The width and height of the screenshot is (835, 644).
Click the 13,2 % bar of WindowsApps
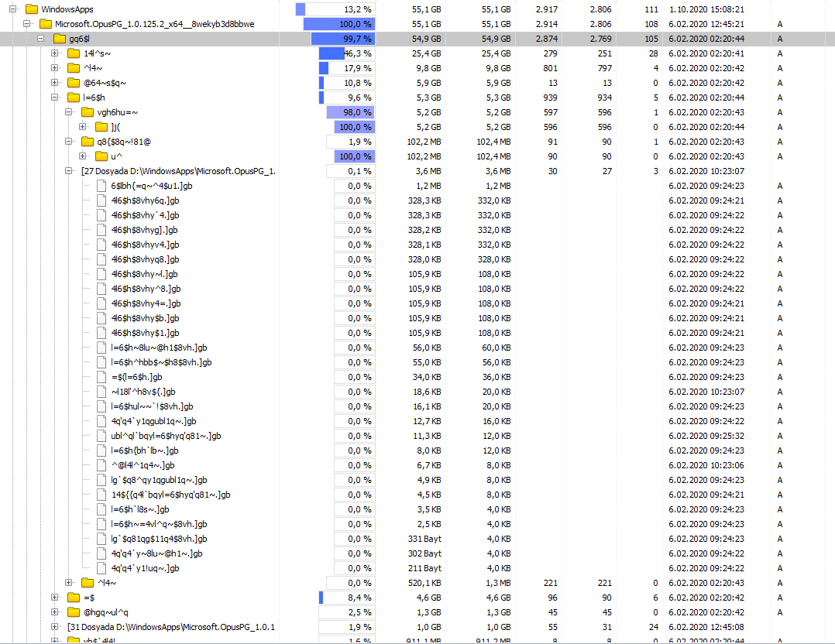point(335,9)
